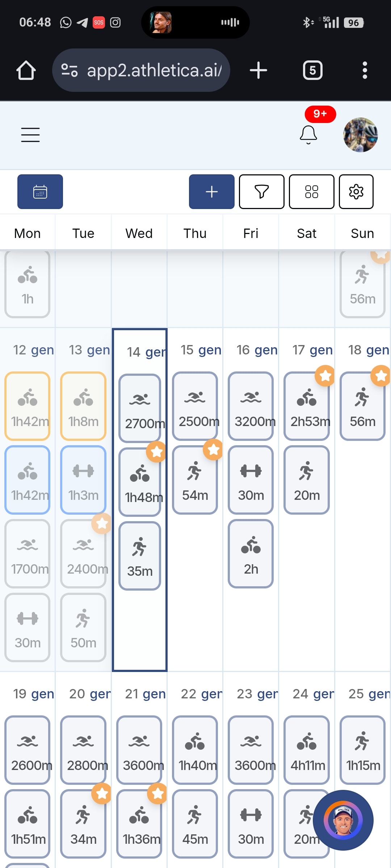Tap the calendar view button
The width and height of the screenshot is (391, 868).
coord(40,192)
